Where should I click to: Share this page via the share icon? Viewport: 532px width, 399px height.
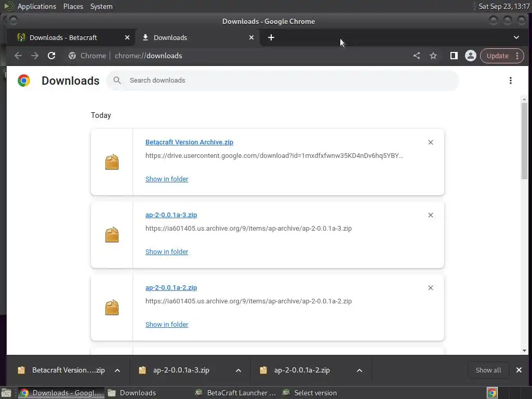[x=417, y=56]
